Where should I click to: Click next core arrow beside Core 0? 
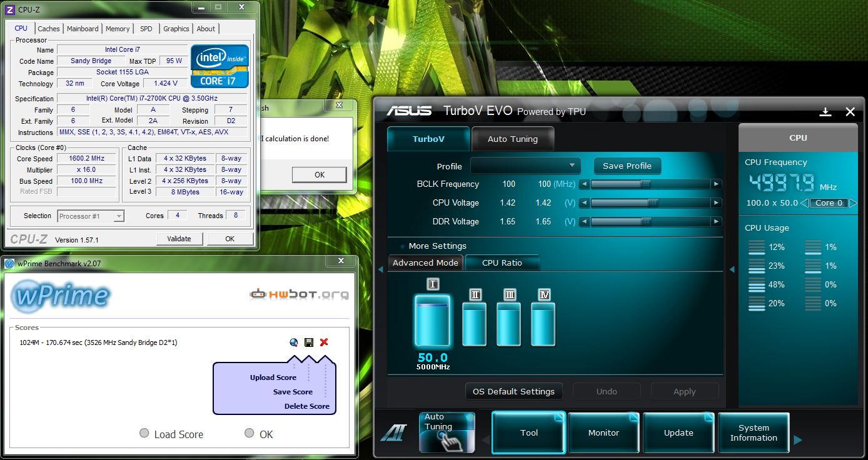pyautogui.click(x=853, y=203)
